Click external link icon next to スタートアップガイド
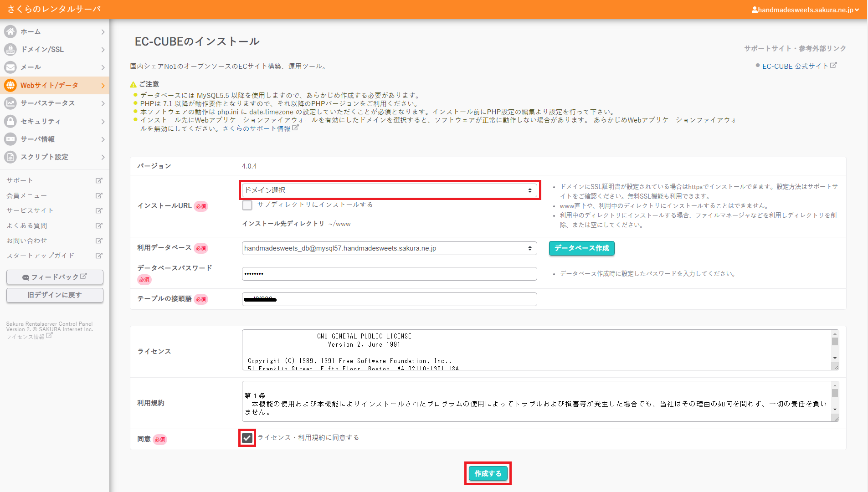Viewport: 868px width, 492px height. tap(99, 256)
